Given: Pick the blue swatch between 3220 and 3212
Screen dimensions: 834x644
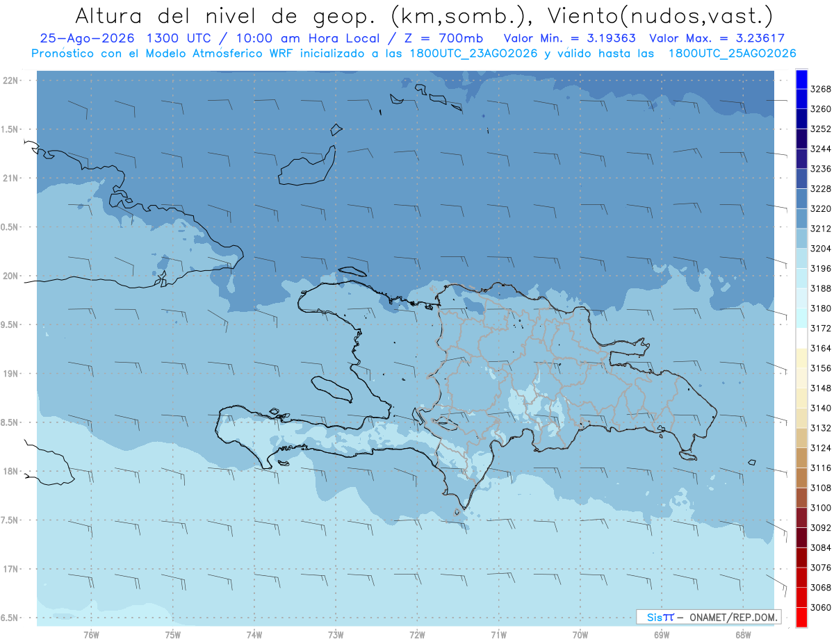Looking at the screenshot, I should tap(801, 219).
